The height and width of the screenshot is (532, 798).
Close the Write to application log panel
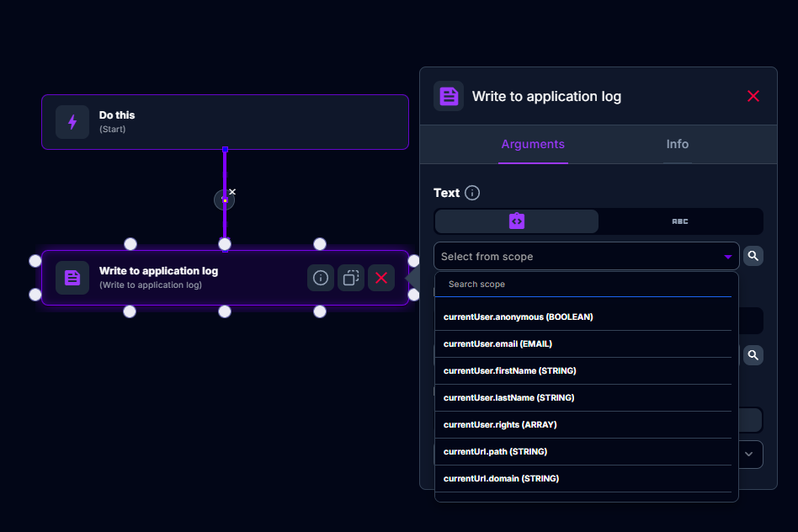pos(753,96)
